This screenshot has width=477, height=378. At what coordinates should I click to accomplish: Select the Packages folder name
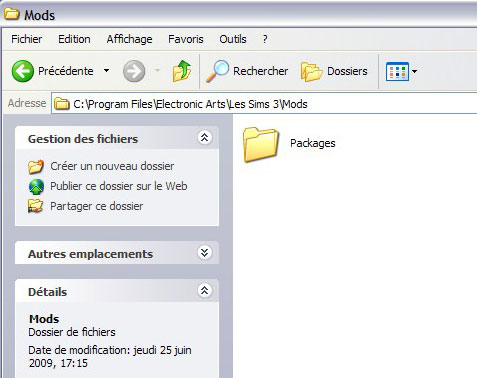pyautogui.click(x=313, y=143)
